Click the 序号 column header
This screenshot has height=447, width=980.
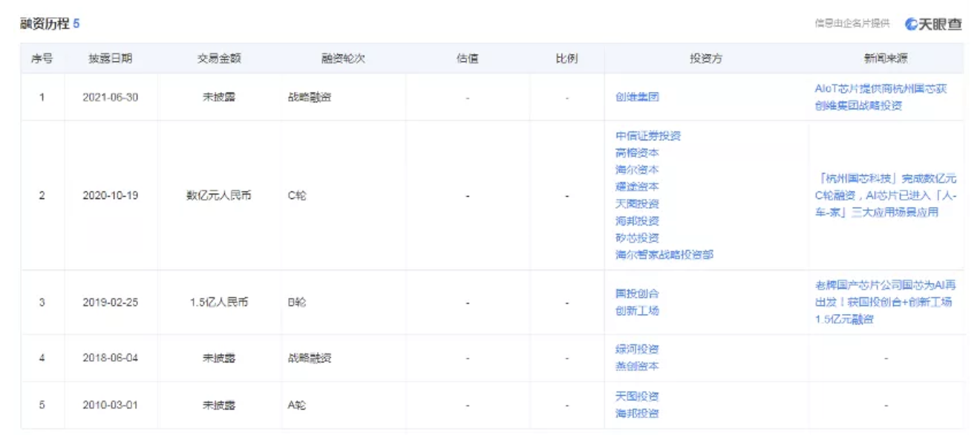point(42,59)
